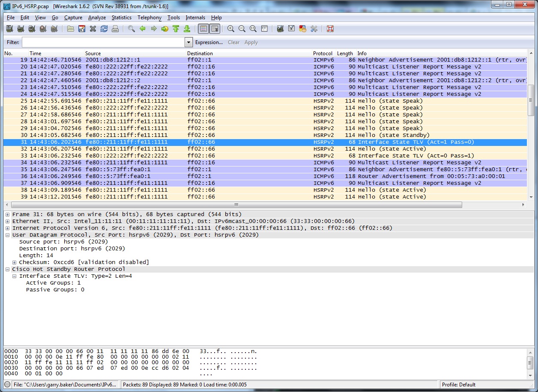Edit capture filters icon
538x392 pixels.
click(x=281, y=29)
